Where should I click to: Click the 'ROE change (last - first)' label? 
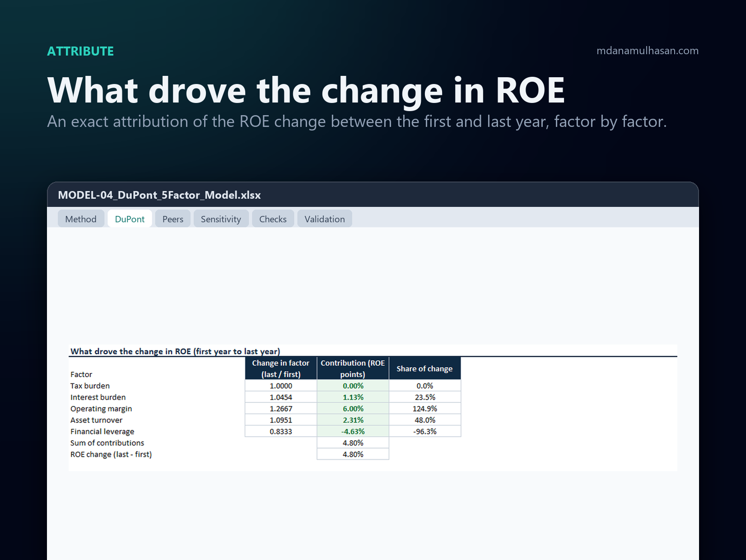coord(111,454)
